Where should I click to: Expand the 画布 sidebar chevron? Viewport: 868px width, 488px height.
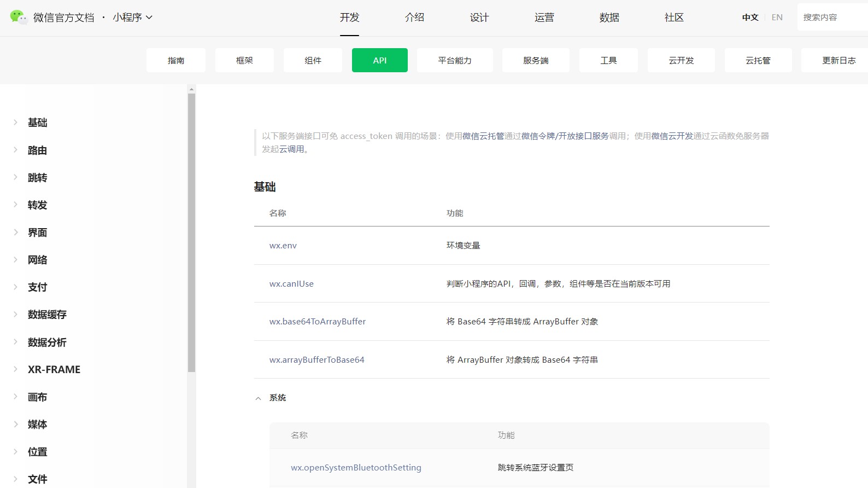15,397
